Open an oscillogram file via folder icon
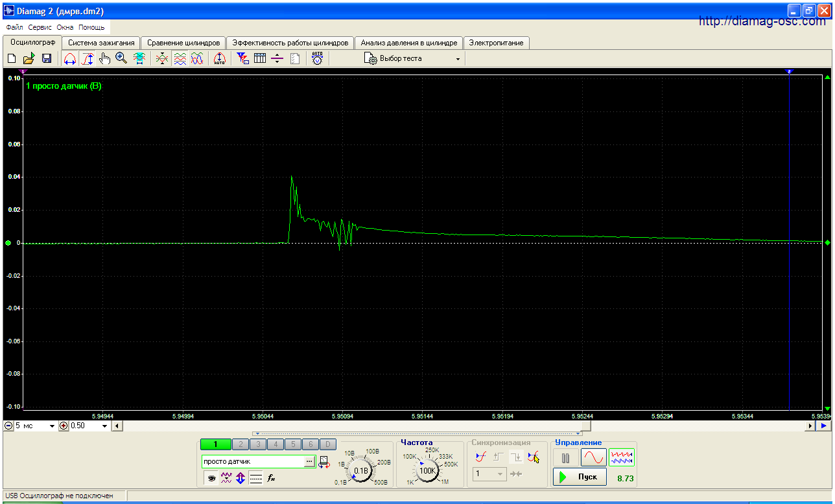The image size is (835, 504). [29, 58]
